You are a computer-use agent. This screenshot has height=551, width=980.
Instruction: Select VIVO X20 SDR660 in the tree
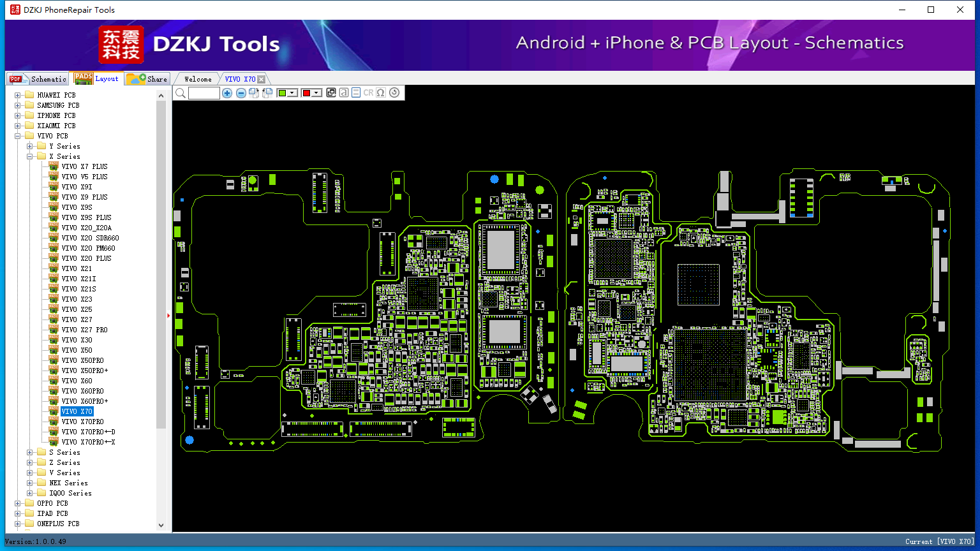point(90,238)
